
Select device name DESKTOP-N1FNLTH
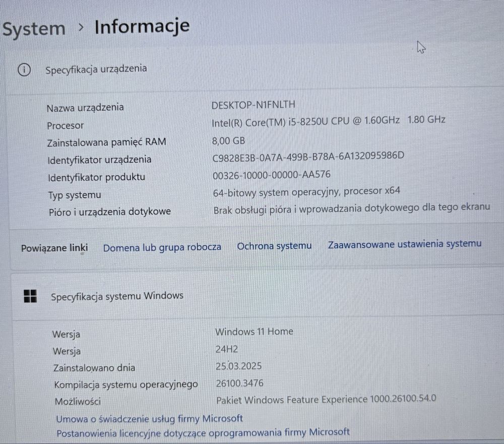(254, 105)
